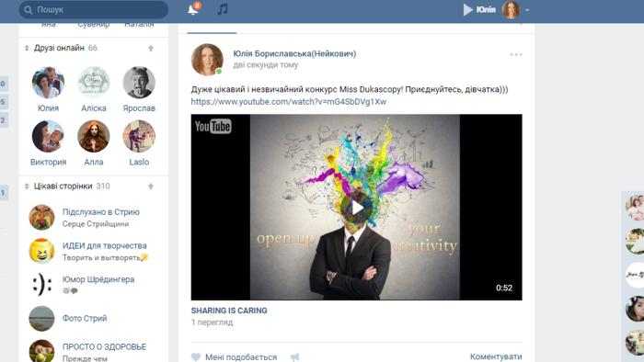Open the SHARING IS CARING video title
The width and height of the screenshot is (644, 362).
click(x=229, y=311)
